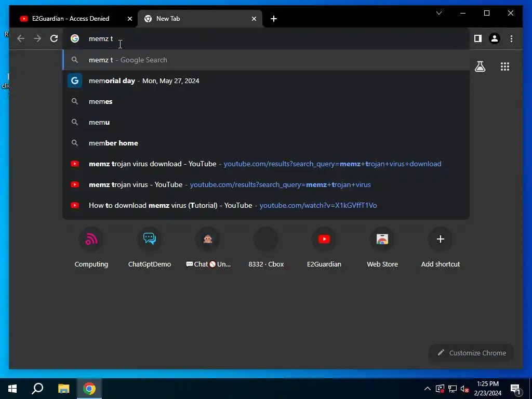532x399 pixels.
Task: Click the muted volume tray icon
Action: click(464, 389)
